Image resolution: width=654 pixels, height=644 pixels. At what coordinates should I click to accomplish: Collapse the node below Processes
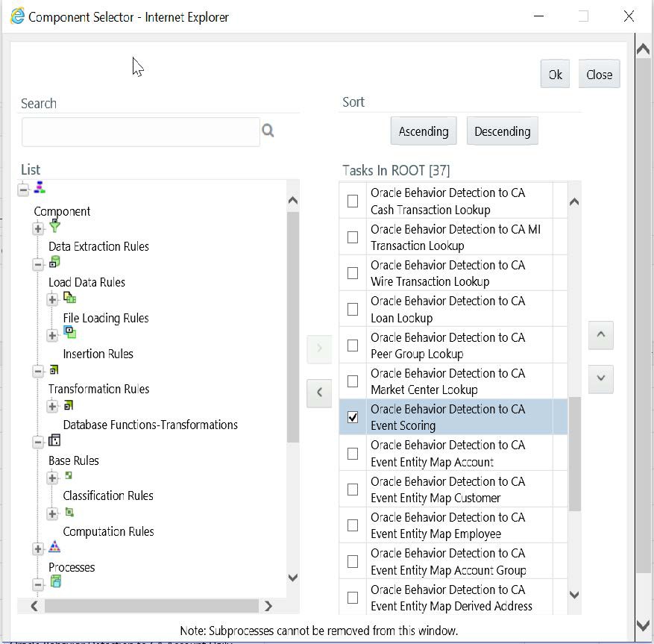(x=38, y=584)
